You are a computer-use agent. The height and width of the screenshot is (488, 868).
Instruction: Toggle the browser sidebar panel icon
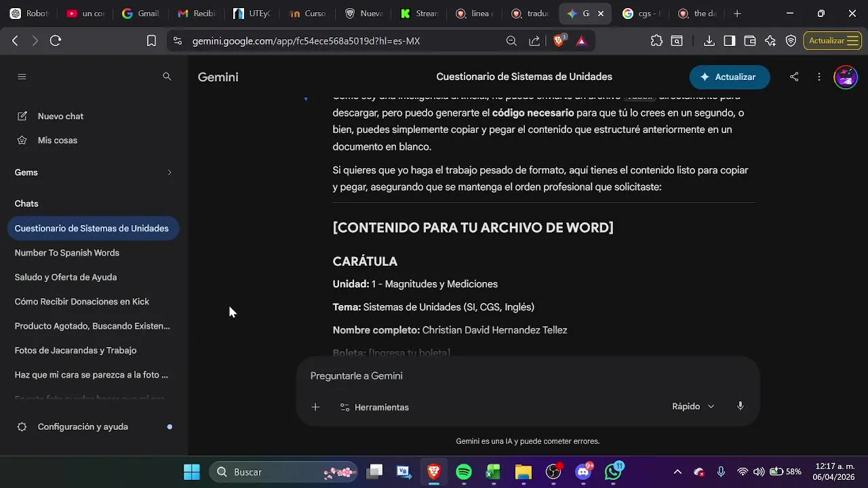pos(730,41)
